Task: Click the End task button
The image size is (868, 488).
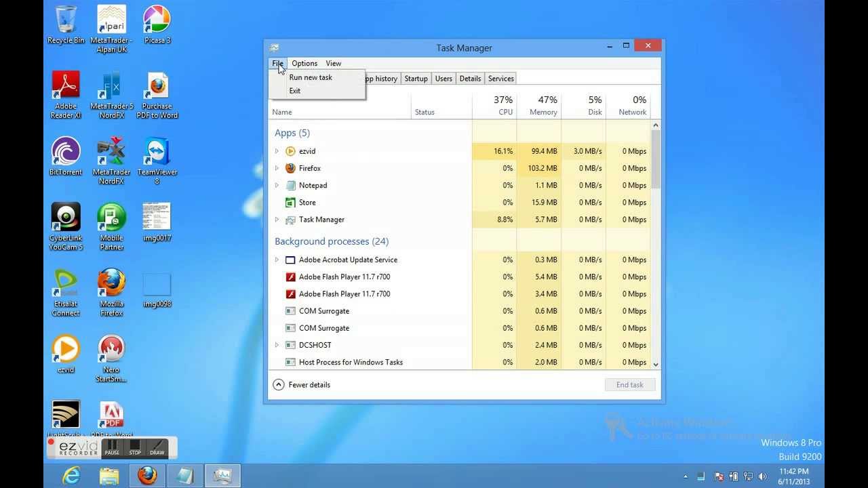Action: tap(630, 384)
